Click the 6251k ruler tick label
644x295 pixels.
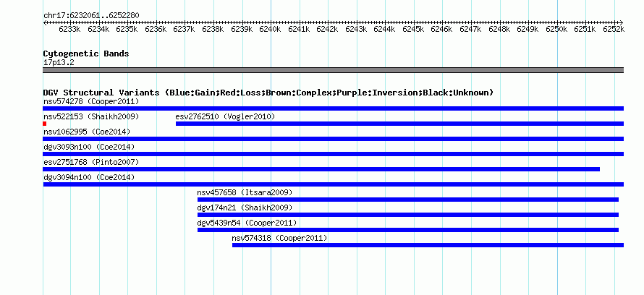(x=585, y=30)
